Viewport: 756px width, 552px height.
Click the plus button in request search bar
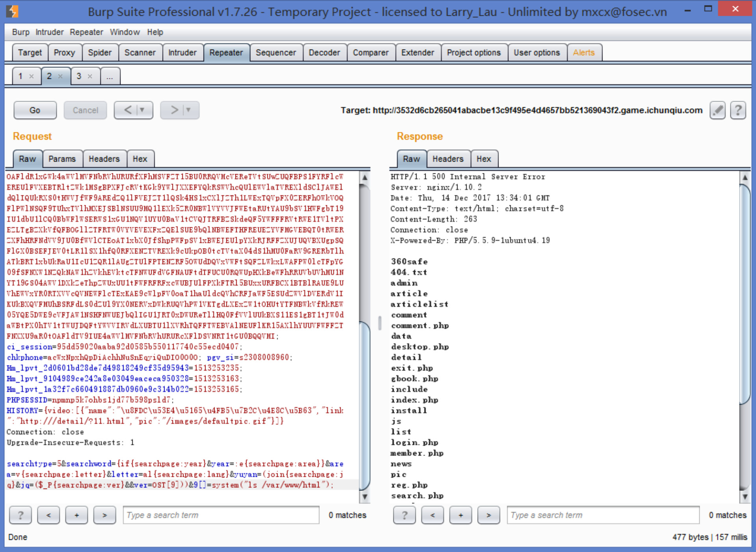coord(76,515)
